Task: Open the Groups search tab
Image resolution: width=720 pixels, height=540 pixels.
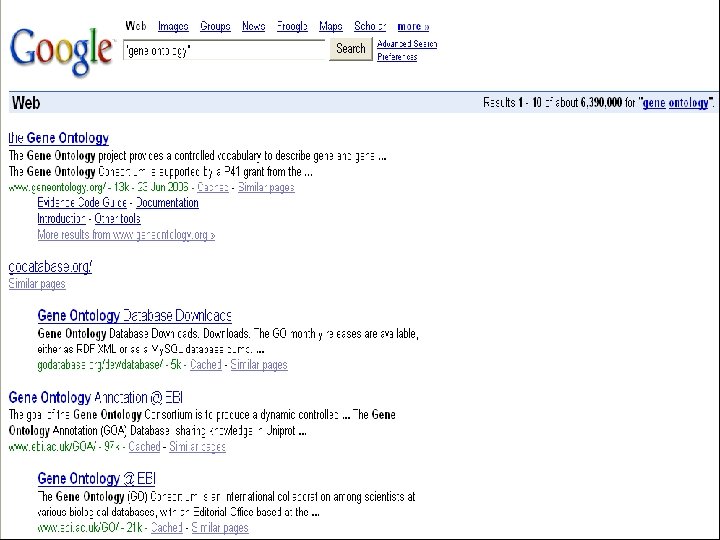Action: (215, 26)
